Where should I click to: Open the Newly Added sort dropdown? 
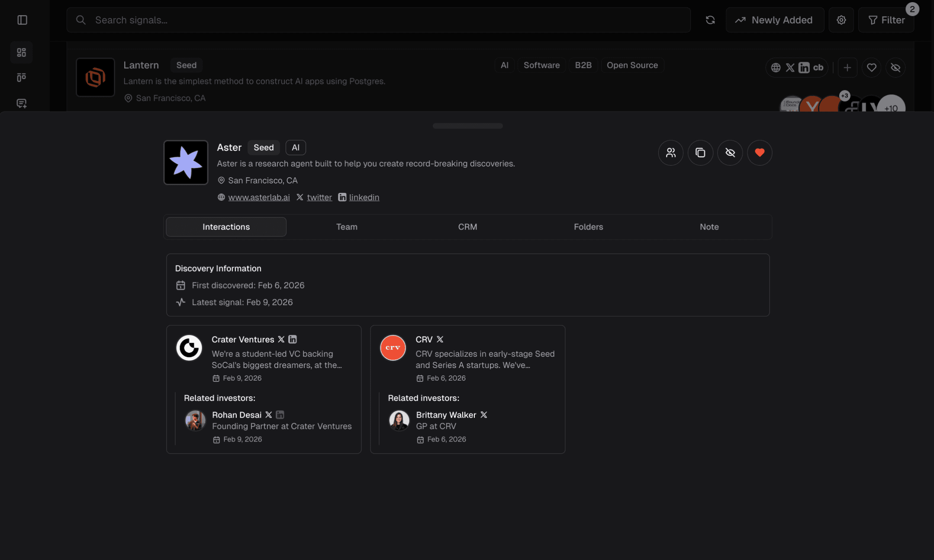(x=775, y=20)
